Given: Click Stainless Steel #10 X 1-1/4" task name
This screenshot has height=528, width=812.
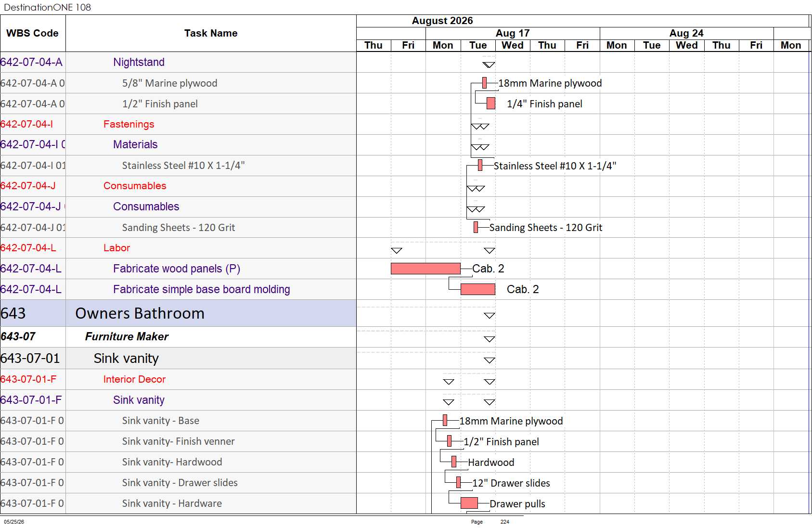Looking at the screenshot, I should 183,165.
